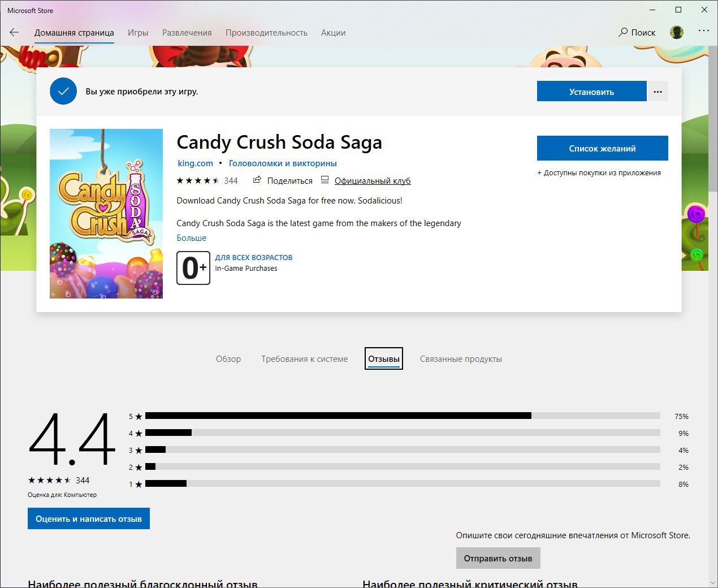Click the 75% rating percentage
This screenshot has width=718, height=588.
[x=681, y=416]
